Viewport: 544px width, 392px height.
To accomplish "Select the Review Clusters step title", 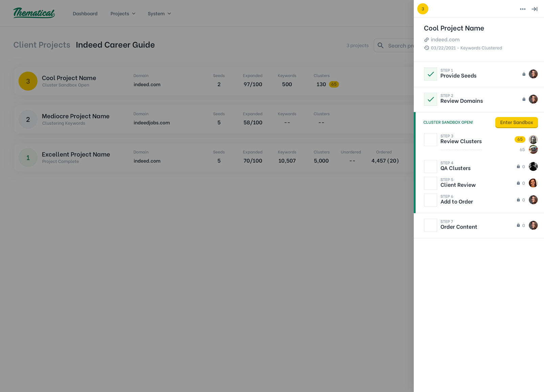I will coord(461,141).
